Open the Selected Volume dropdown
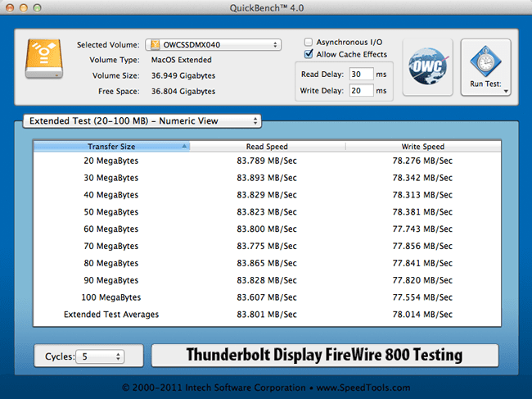The image size is (532, 399). pyautogui.click(x=214, y=44)
